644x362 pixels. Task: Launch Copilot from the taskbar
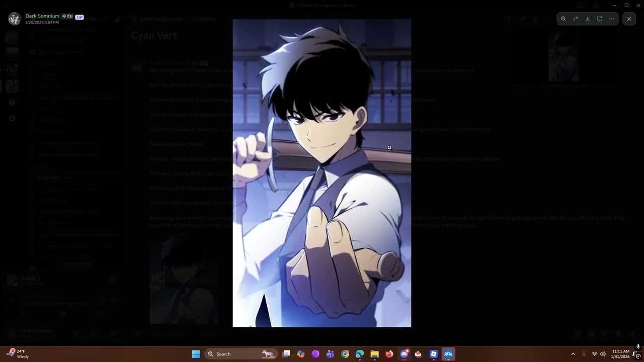coord(301,354)
